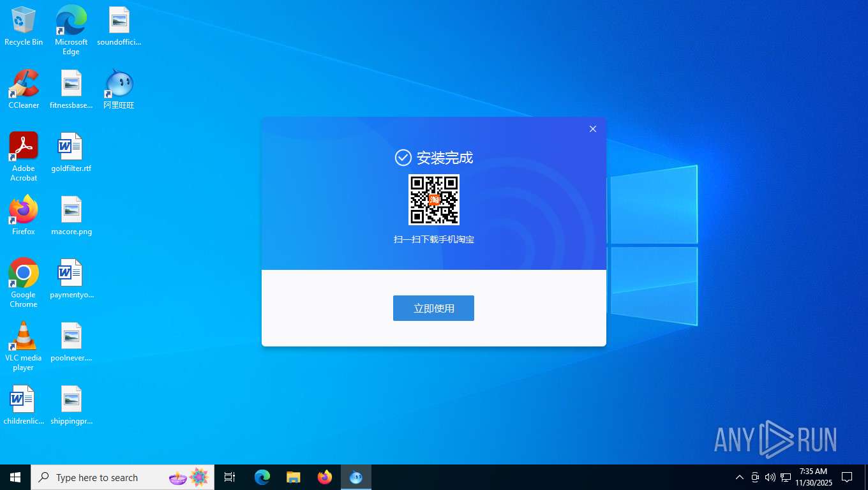Image resolution: width=868 pixels, height=490 pixels.
Task: Select the soundoffici... image file
Action: (x=119, y=27)
